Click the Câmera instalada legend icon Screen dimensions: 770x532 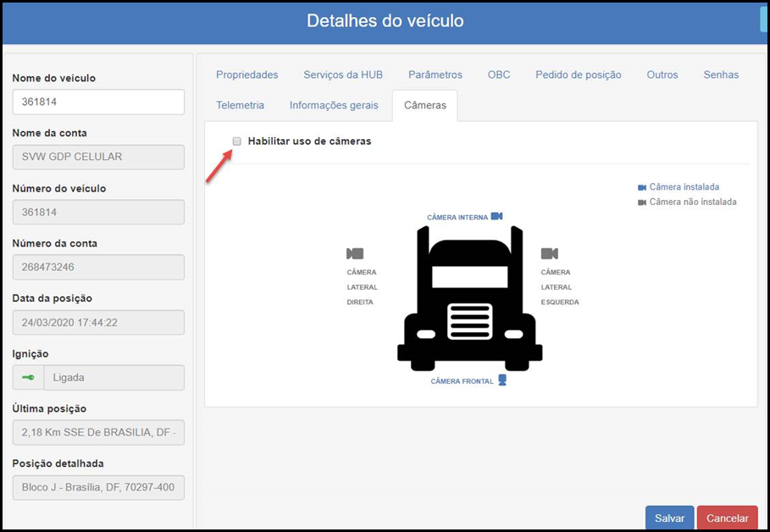(642, 187)
